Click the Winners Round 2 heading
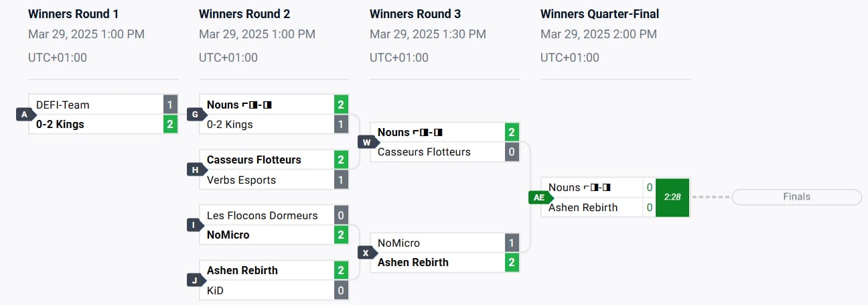 tap(244, 13)
